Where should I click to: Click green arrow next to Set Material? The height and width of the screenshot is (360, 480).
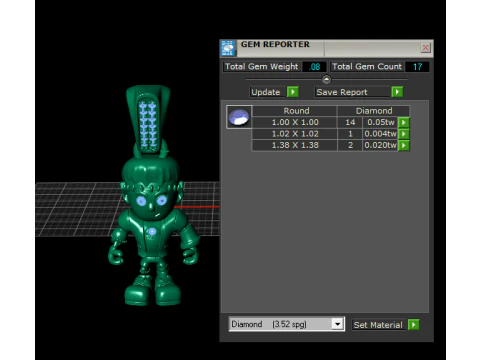pos(414,325)
